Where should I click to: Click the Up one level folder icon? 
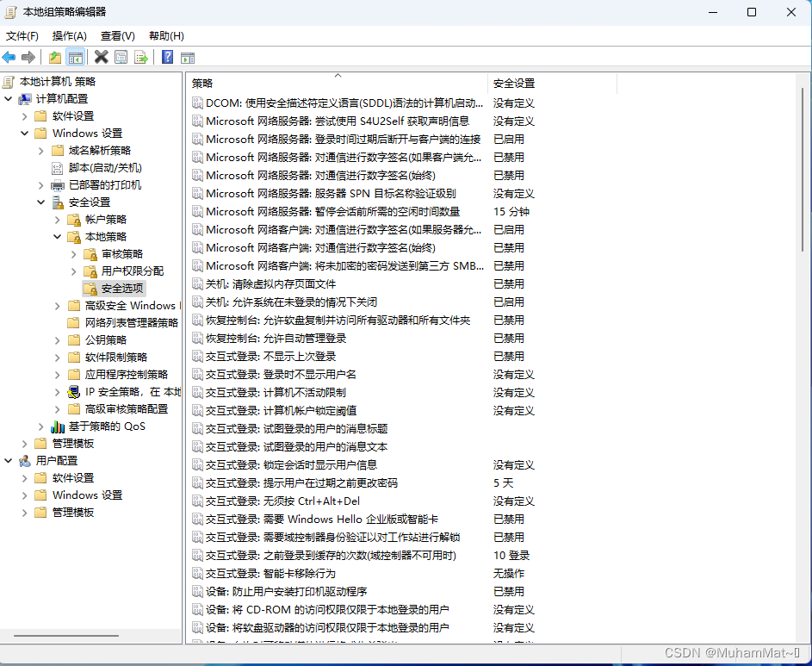pos(55,57)
